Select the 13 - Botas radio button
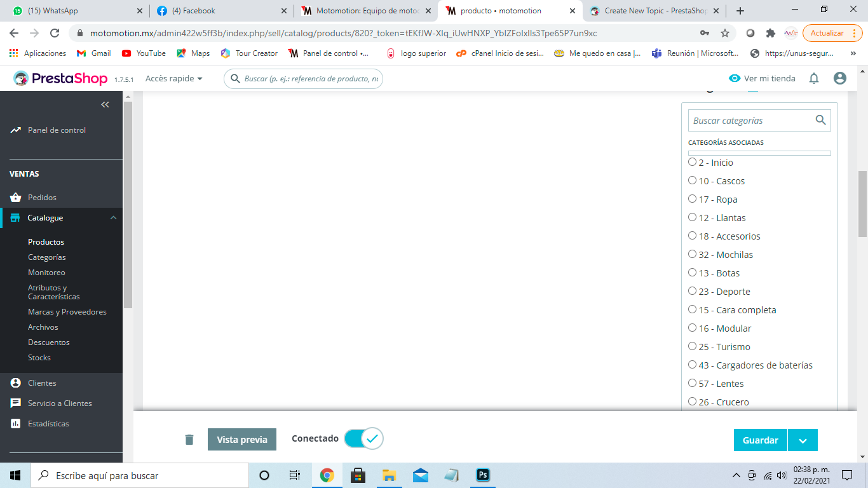Image resolution: width=868 pixels, height=488 pixels. pyautogui.click(x=693, y=273)
